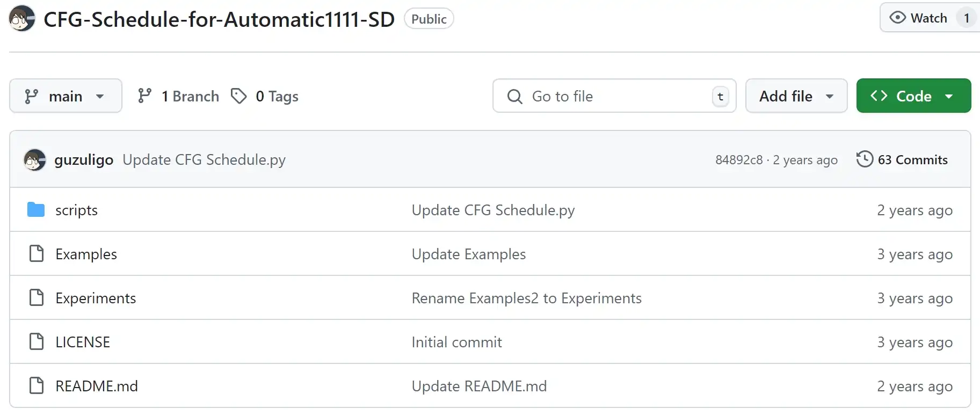Open commit history via the clock icon

pyautogui.click(x=865, y=159)
